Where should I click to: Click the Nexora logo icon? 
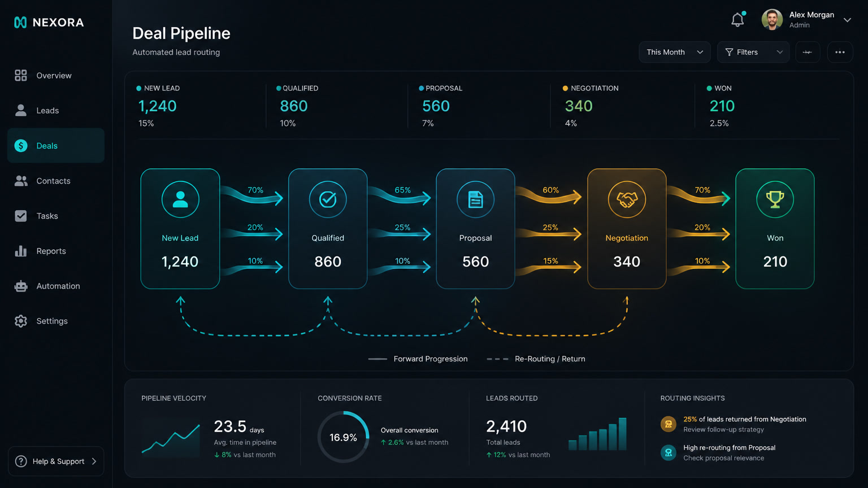click(x=20, y=23)
